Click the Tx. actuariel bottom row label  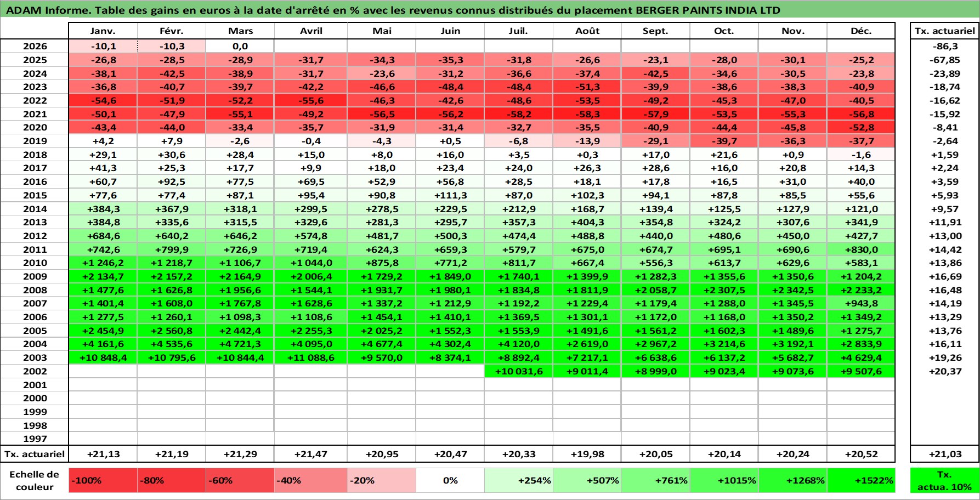point(35,454)
